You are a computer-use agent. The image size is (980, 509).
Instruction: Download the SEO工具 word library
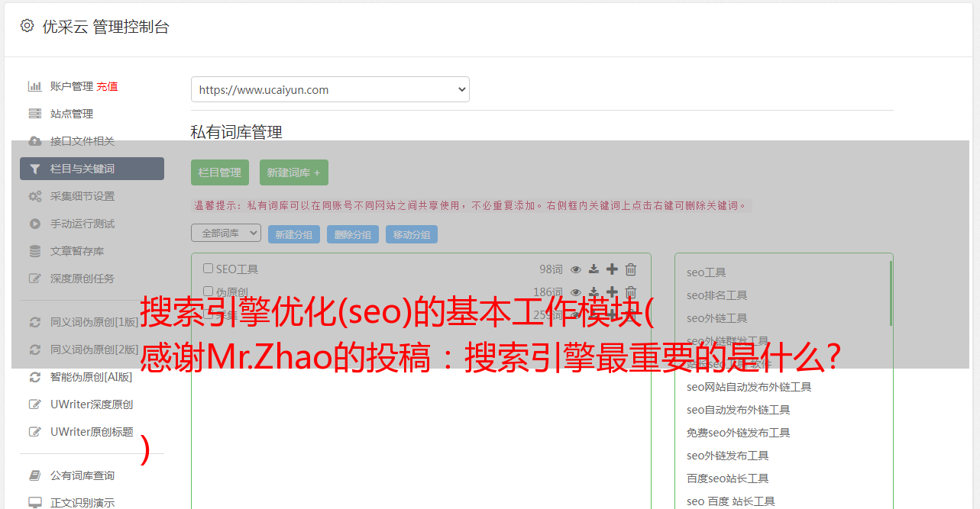(593, 269)
